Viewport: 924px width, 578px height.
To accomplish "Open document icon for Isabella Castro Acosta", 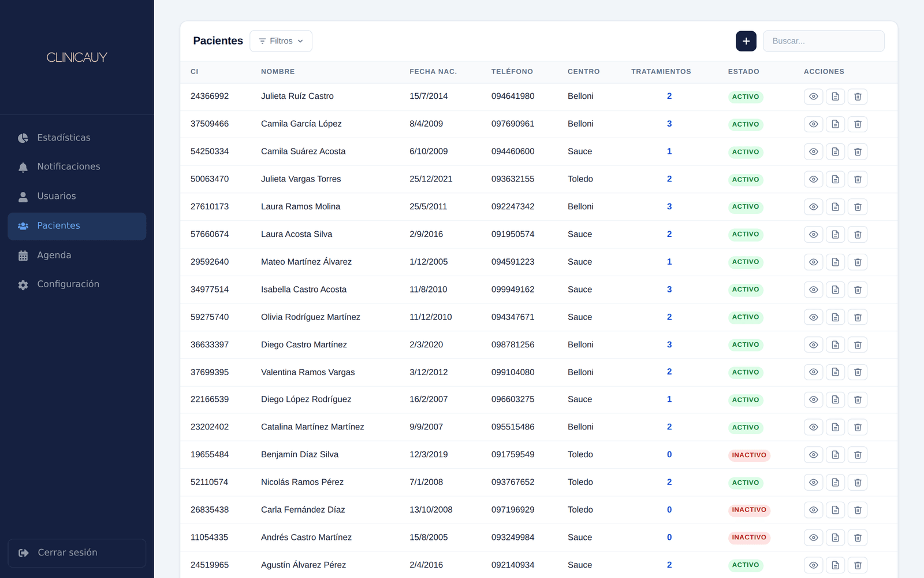I will (x=835, y=290).
